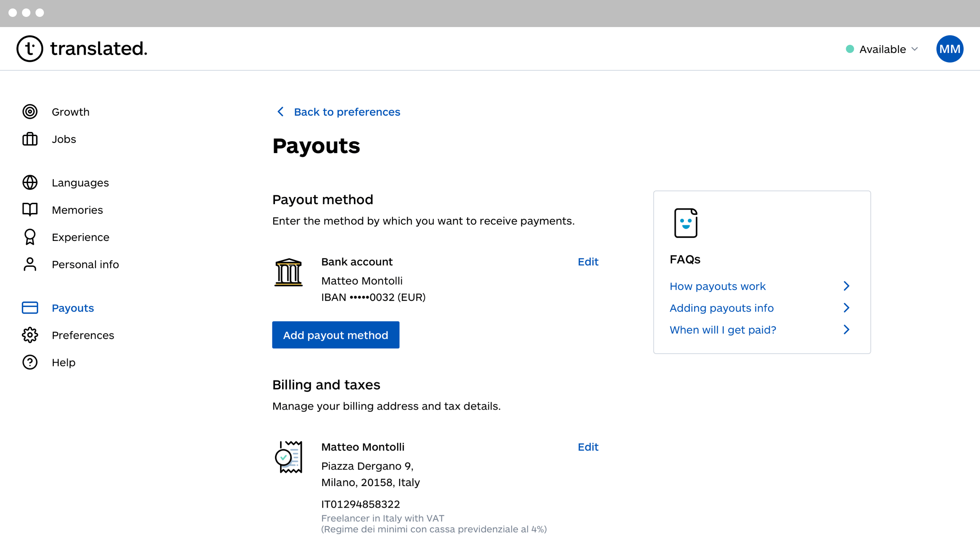Edit the billing address and tax details
Viewport: 980px width, 558px height.
[x=588, y=447]
